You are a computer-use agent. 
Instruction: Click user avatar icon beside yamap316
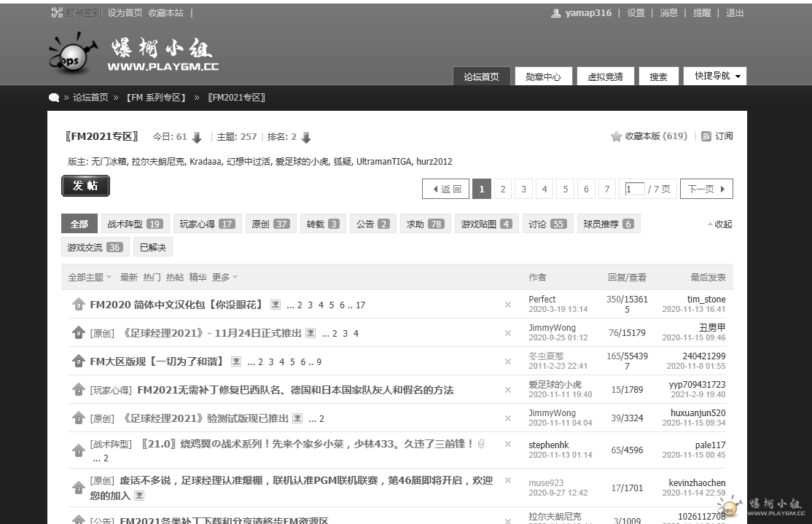(555, 13)
